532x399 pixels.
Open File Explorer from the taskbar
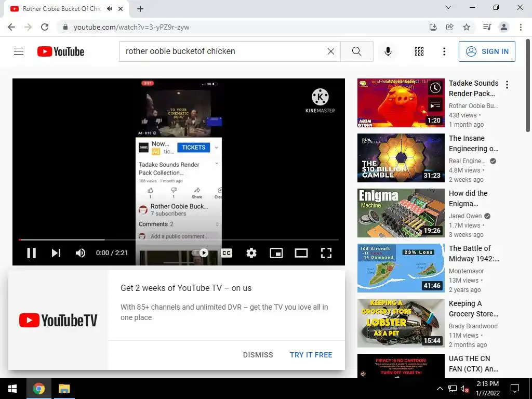pos(64,389)
